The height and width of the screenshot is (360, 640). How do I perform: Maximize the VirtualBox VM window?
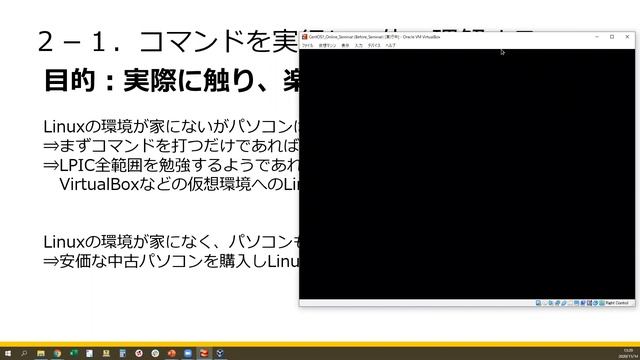point(612,37)
